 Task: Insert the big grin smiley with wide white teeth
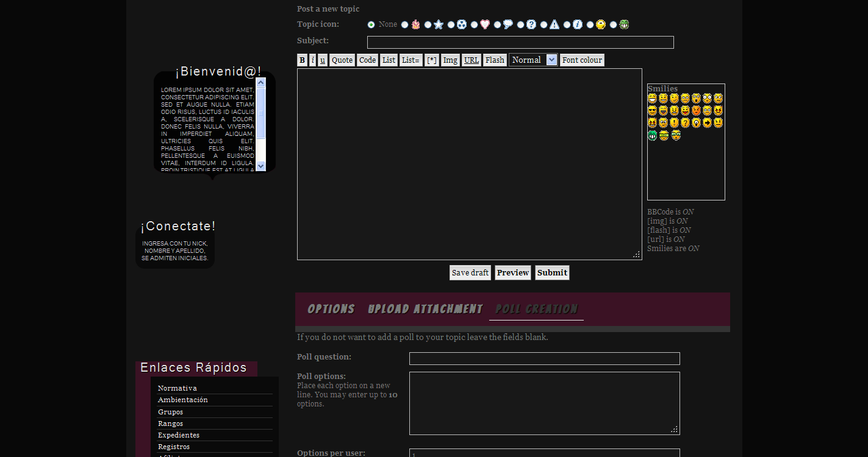coord(652,98)
